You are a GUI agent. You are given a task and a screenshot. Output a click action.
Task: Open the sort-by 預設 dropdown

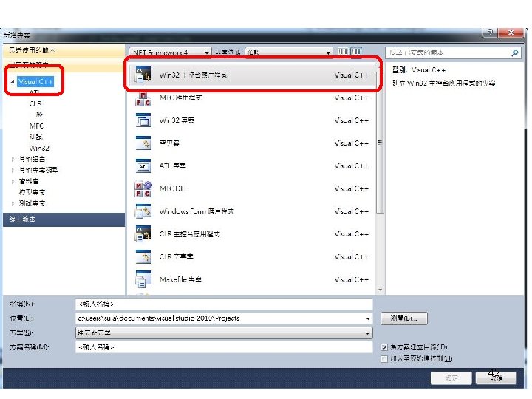(x=289, y=52)
